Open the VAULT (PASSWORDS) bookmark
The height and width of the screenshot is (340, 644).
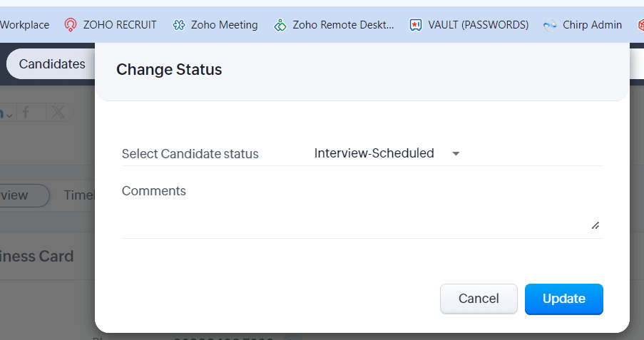[469, 25]
